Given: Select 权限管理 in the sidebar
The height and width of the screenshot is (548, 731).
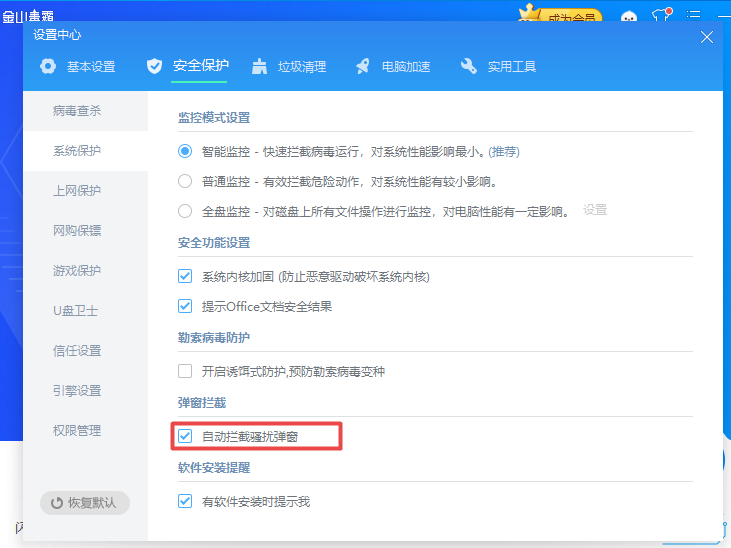Looking at the screenshot, I should pyautogui.click(x=85, y=430).
